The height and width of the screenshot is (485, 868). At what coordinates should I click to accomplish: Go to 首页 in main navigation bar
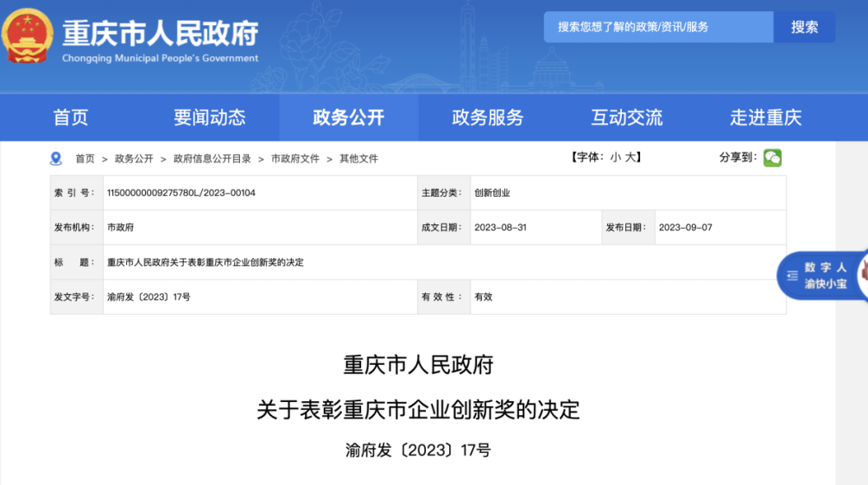71,117
